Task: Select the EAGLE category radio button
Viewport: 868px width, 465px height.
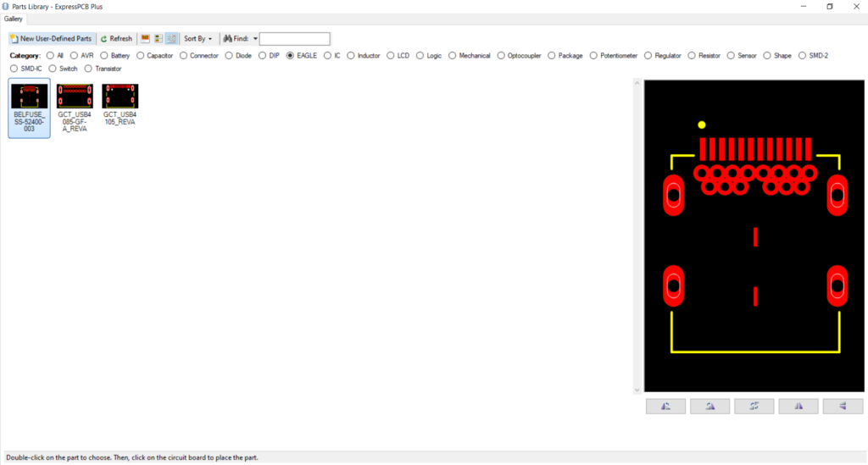Action: pyautogui.click(x=290, y=56)
